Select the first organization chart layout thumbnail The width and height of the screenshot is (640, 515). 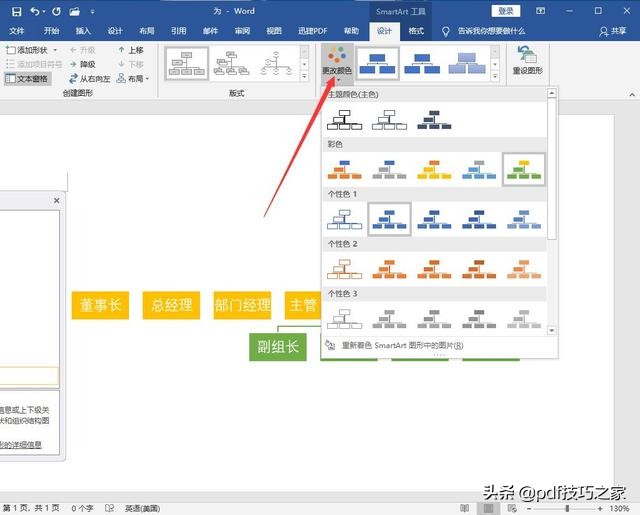click(x=187, y=63)
